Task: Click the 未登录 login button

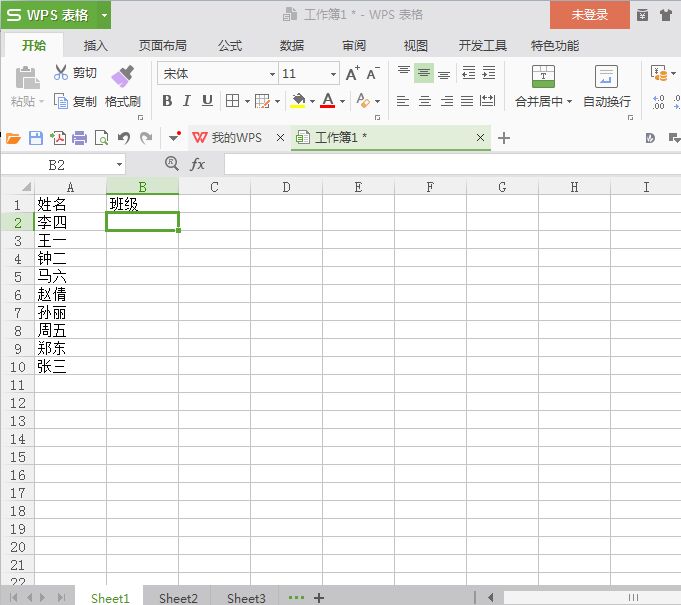Action: (x=589, y=15)
